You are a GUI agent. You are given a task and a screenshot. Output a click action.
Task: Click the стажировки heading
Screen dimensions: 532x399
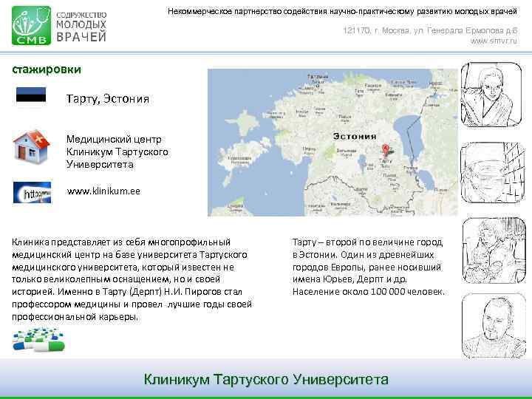tap(47, 69)
